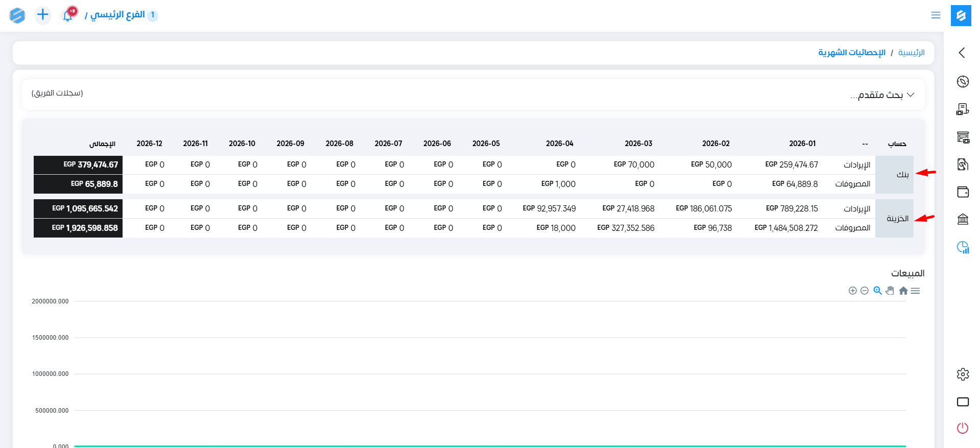Open the notifications bell
This screenshot has width=980, height=448.
[x=68, y=15]
